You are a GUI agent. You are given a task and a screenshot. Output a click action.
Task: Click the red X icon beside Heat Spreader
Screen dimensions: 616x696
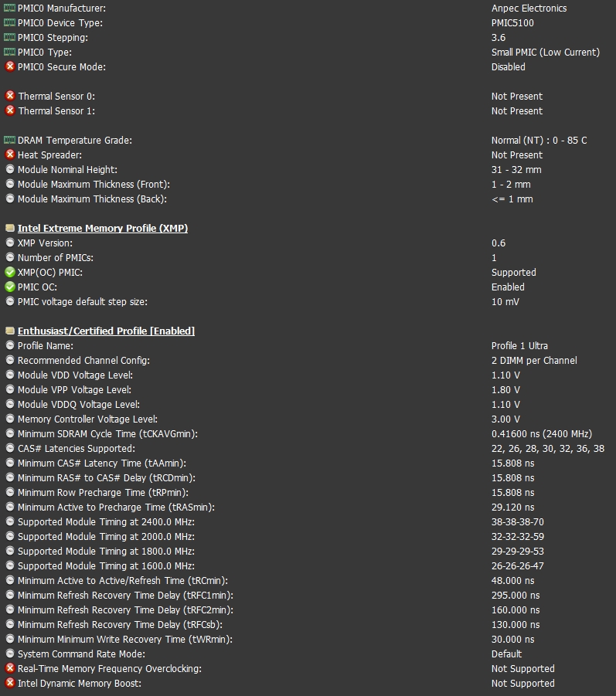pos(10,154)
